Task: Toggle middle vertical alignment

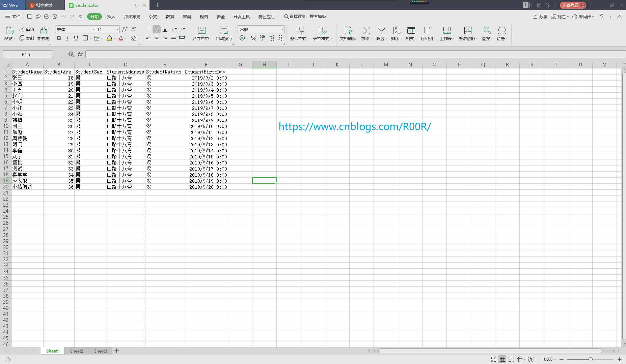Action: coord(157,29)
